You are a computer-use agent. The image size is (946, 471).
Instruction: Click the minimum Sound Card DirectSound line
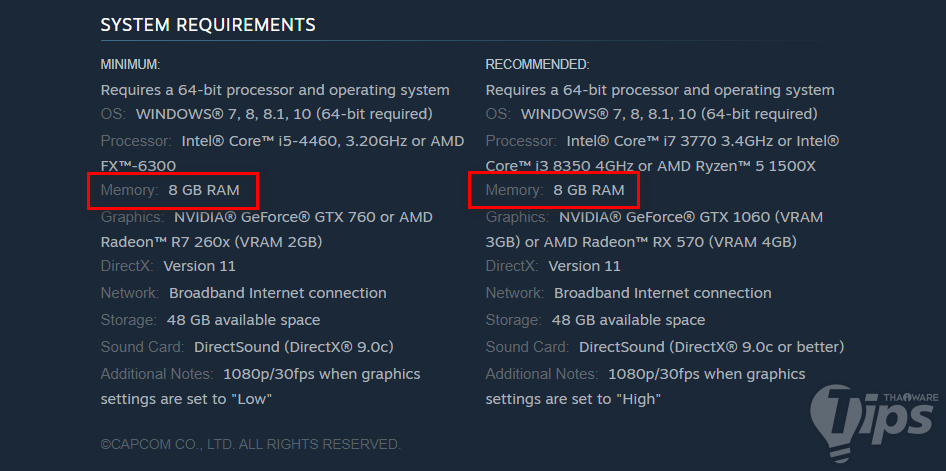(293, 347)
